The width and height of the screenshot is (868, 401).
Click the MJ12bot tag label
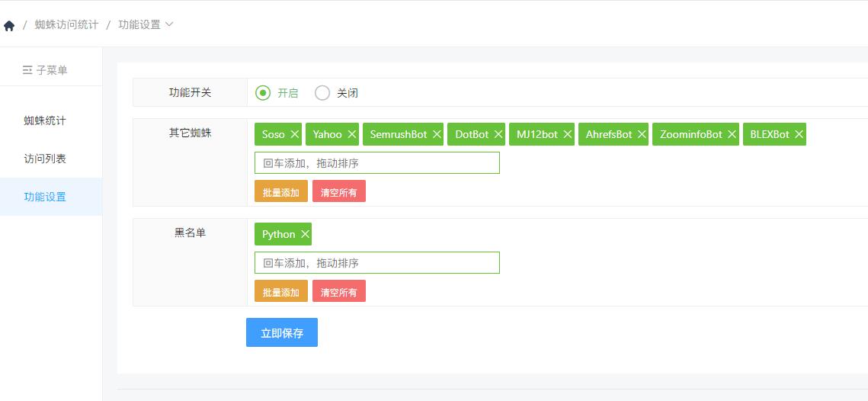coord(537,135)
